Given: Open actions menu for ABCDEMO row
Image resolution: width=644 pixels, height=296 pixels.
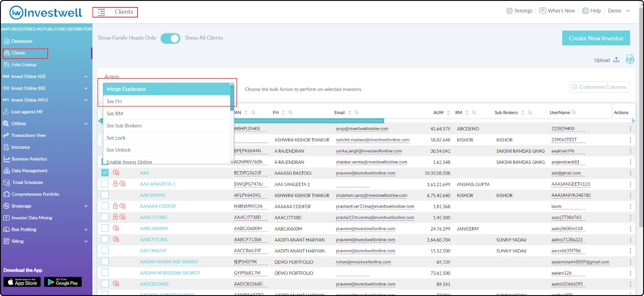Looking at the screenshot, I should 630,129.
